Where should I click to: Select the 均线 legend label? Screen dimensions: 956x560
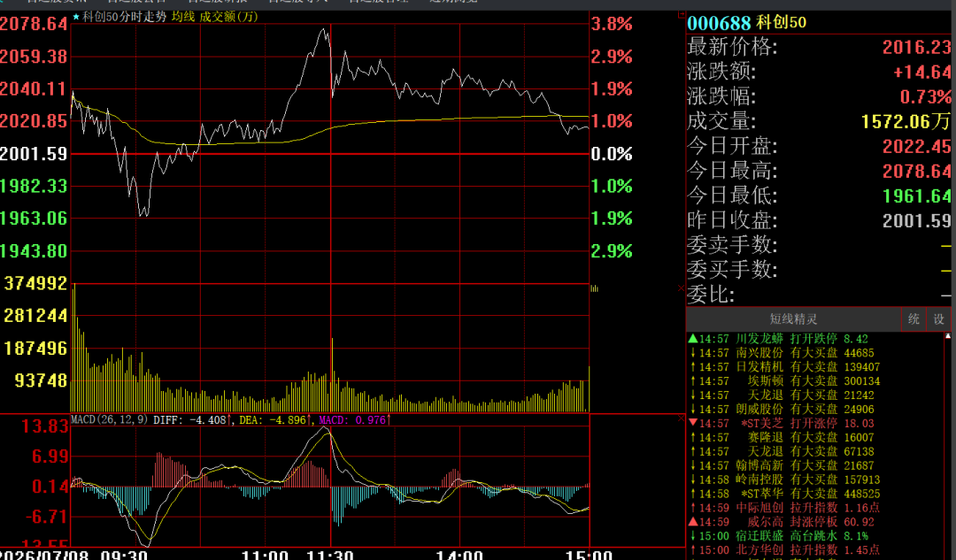[x=183, y=17]
